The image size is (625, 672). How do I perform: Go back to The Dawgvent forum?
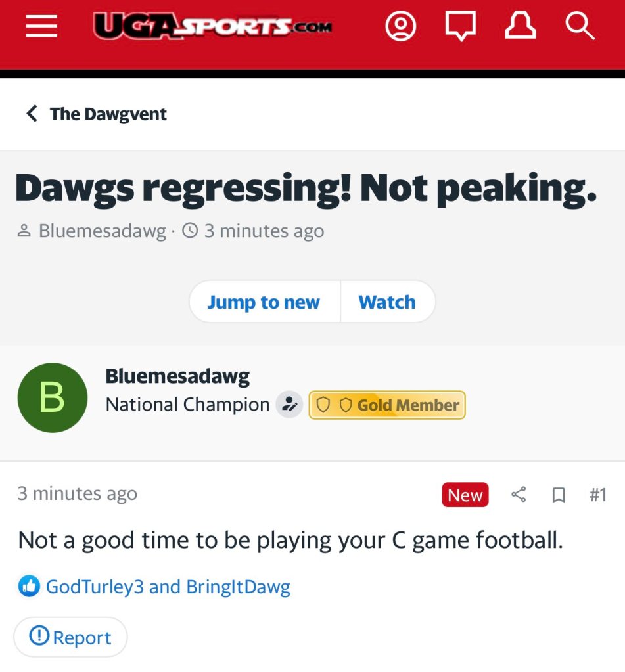(108, 114)
